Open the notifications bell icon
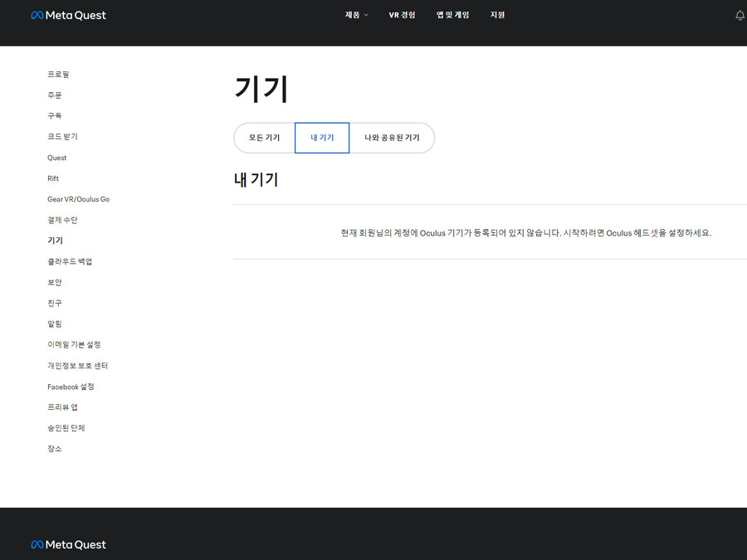The height and width of the screenshot is (560, 747). coord(740,16)
